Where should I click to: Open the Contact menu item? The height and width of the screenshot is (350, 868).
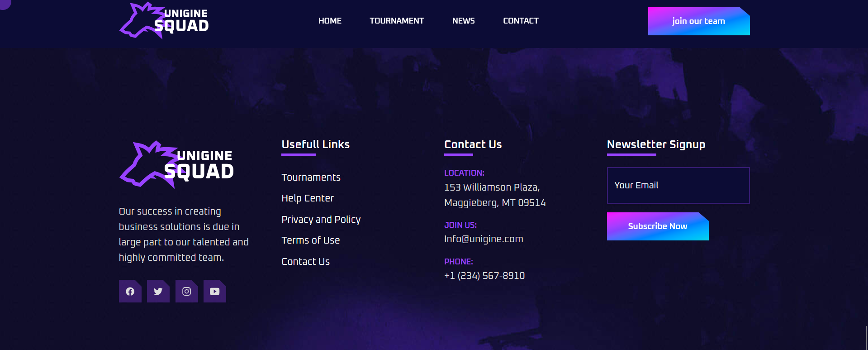tap(521, 21)
